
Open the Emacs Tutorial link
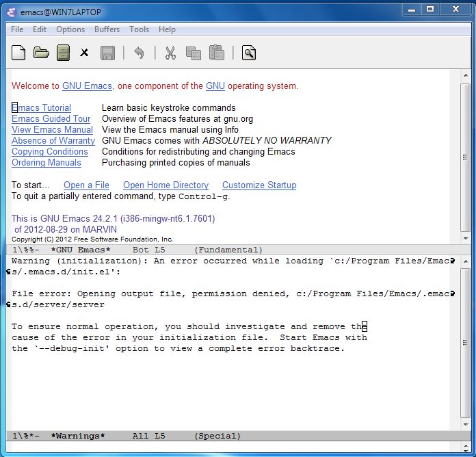click(41, 108)
